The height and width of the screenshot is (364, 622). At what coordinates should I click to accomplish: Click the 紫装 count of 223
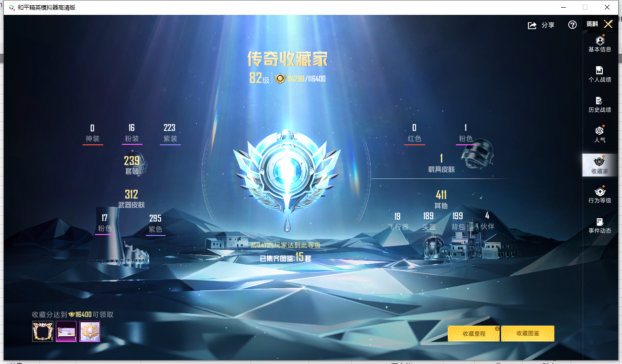click(169, 128)
